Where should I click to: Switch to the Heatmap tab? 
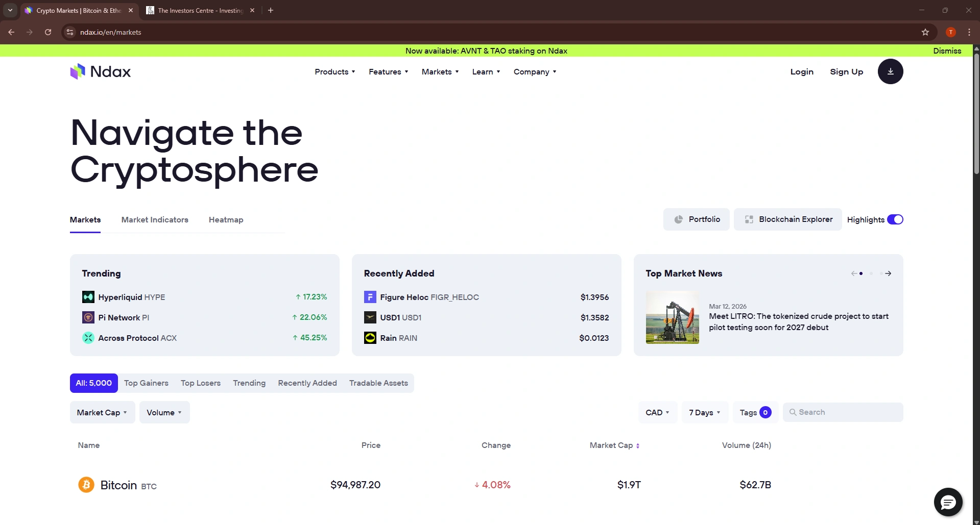pos(226,220)
